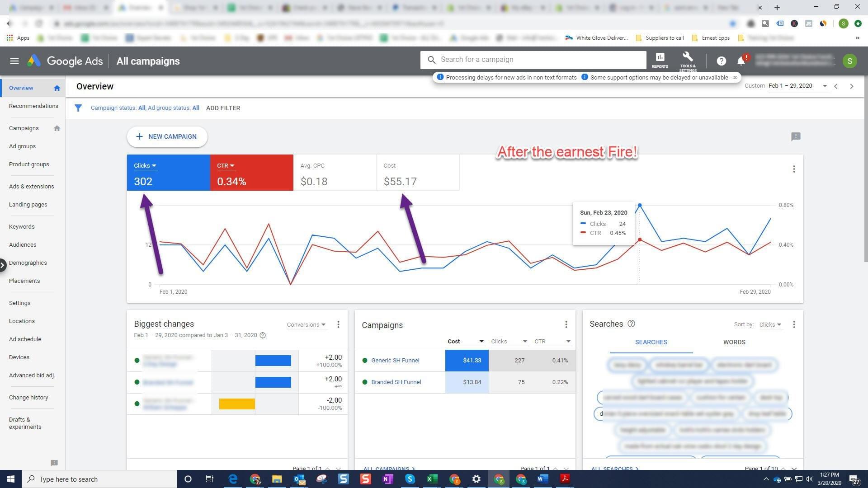868x488 pixels.
Task: Open chart card three-dot options menu
Action: pyautogui.click(x=794, y=169)
